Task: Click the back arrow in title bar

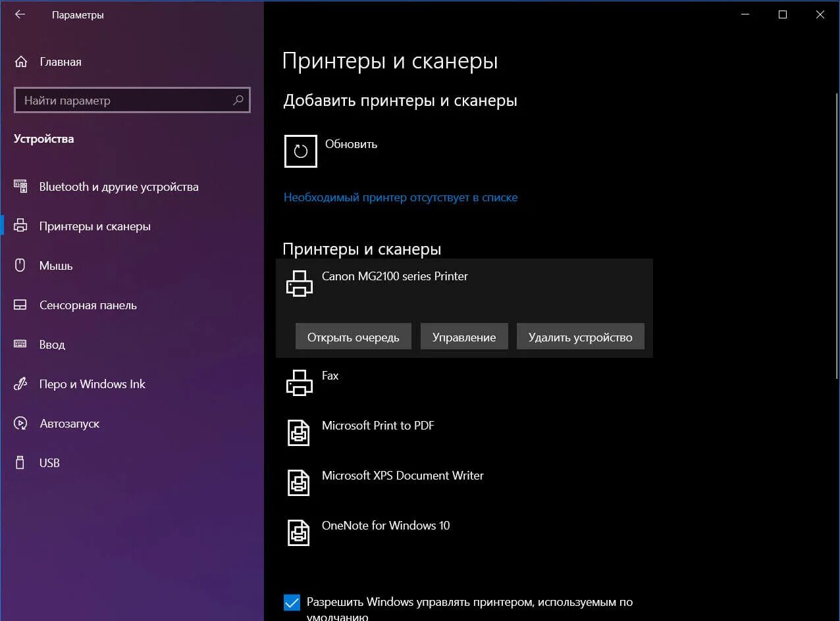Action: (20, 14)
